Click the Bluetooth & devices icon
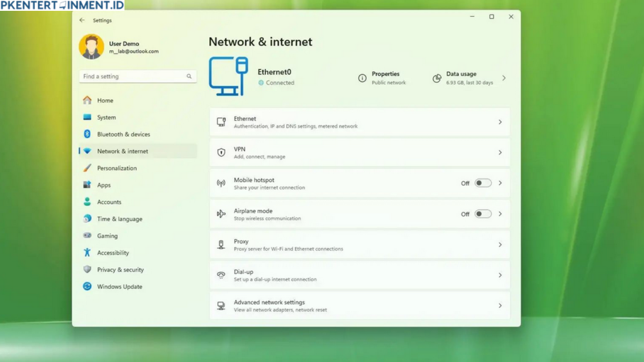This screenshot has width=644, height=362. pyautogui.click(x=87, y=134)
